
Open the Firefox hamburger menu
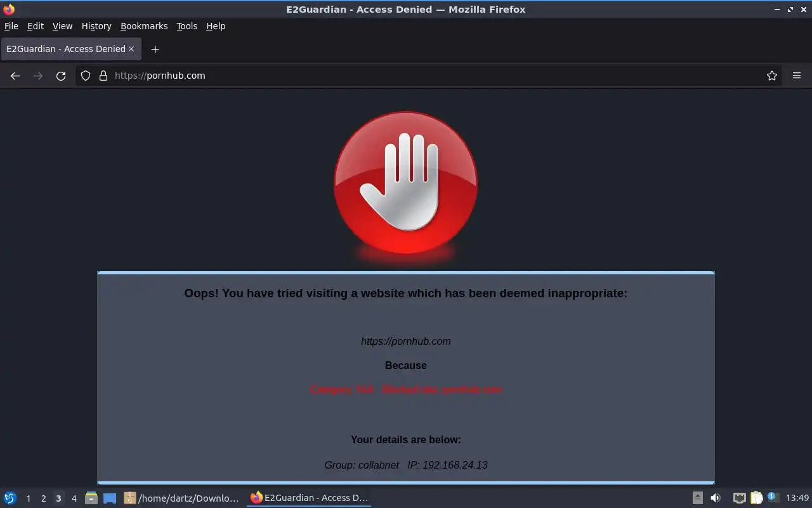[x=797, y=76]
